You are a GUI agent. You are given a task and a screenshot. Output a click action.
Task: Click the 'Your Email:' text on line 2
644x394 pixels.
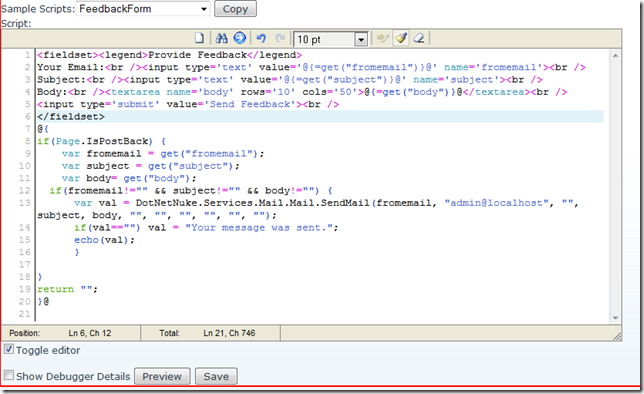[71, 67]
